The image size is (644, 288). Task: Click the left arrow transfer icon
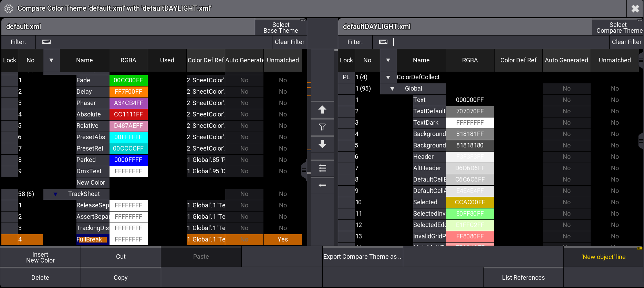[x=322, y=185]
